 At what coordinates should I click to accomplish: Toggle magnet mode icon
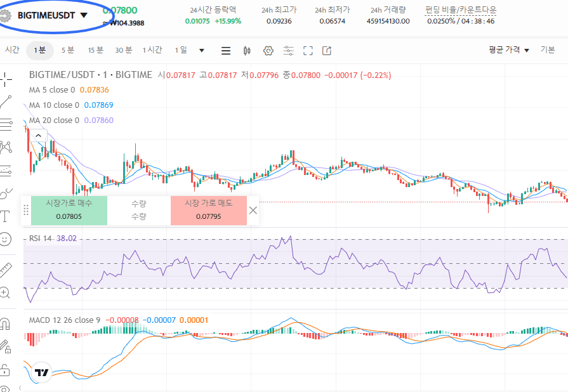point(5,324)
